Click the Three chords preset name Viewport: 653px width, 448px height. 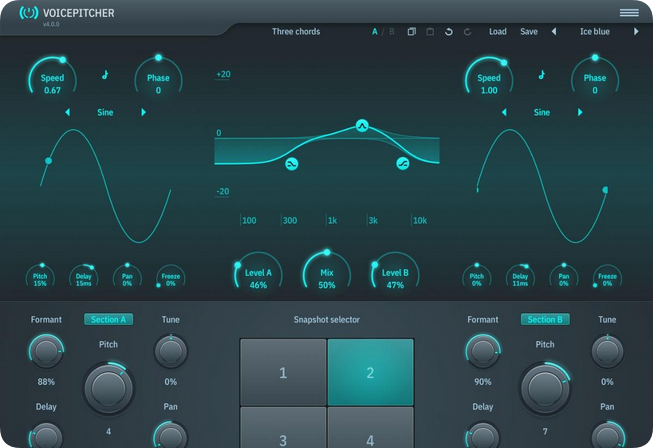click(296, 32)
